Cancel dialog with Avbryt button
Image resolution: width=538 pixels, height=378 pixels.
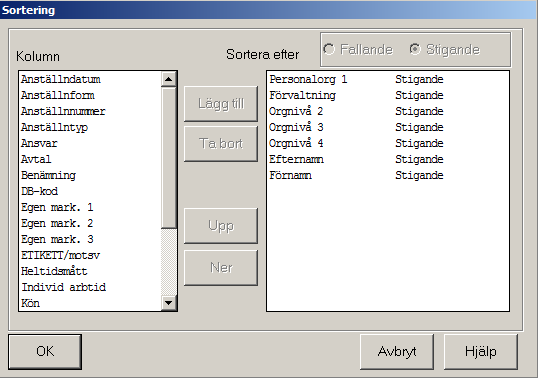(397, 352)
